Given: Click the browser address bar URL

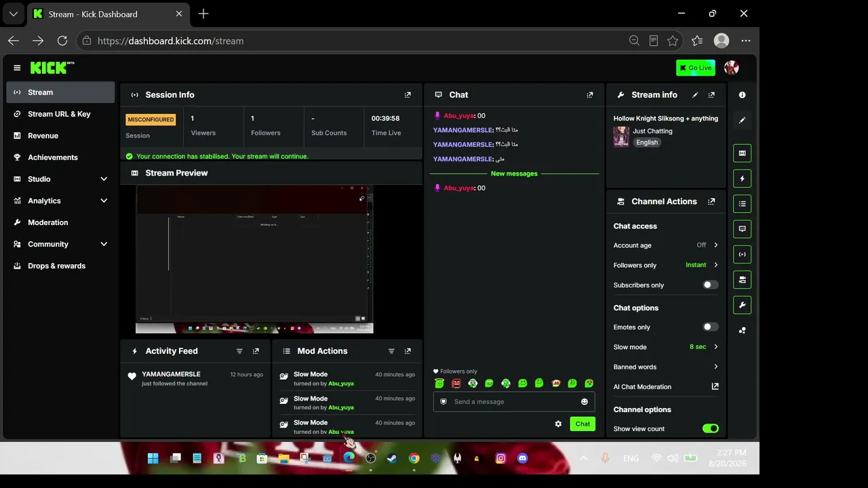Looking at the screenshot, I should (170, 41).
